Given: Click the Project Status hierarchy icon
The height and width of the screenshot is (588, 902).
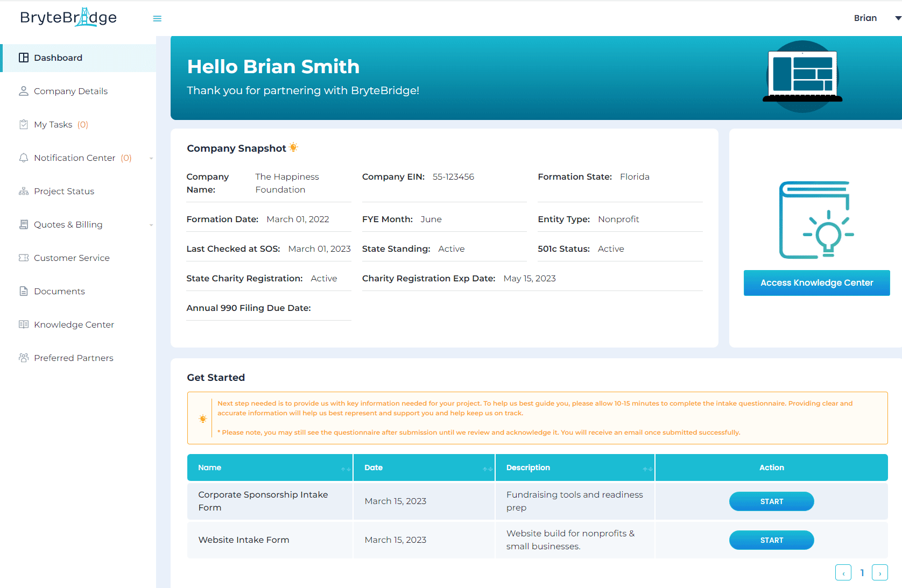Looking at the screenshot, I should click(24, 191).
